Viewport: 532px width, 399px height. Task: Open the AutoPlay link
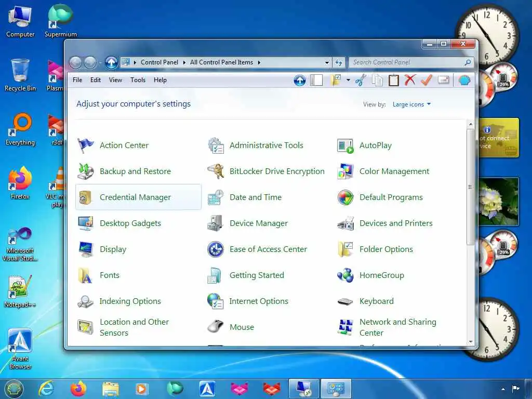tap(376, 145)
